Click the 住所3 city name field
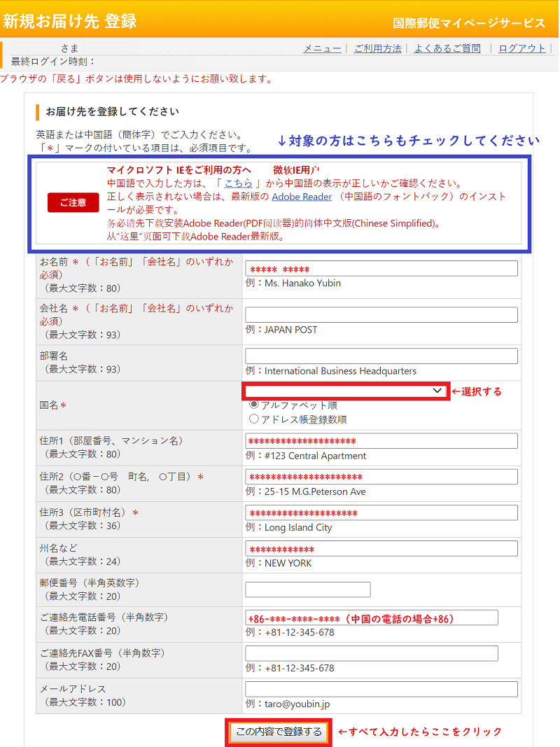This screenshot has width=560, height=747. tap(381, 512)
